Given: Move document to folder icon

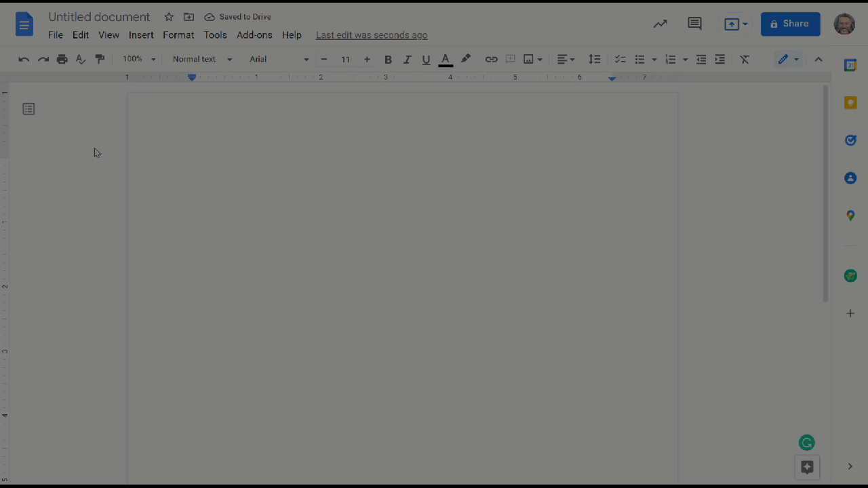Looking at the screenshot, I should tap(189, 17).
